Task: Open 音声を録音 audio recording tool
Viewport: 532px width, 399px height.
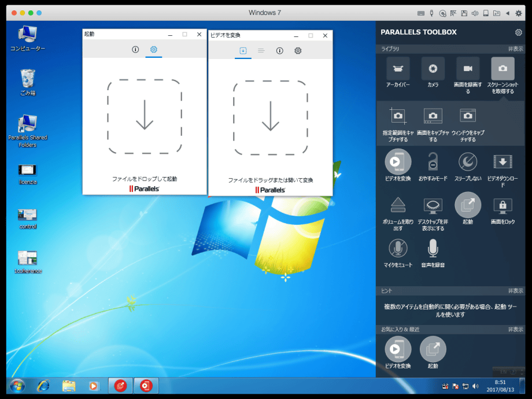Action: pos(433,253)
